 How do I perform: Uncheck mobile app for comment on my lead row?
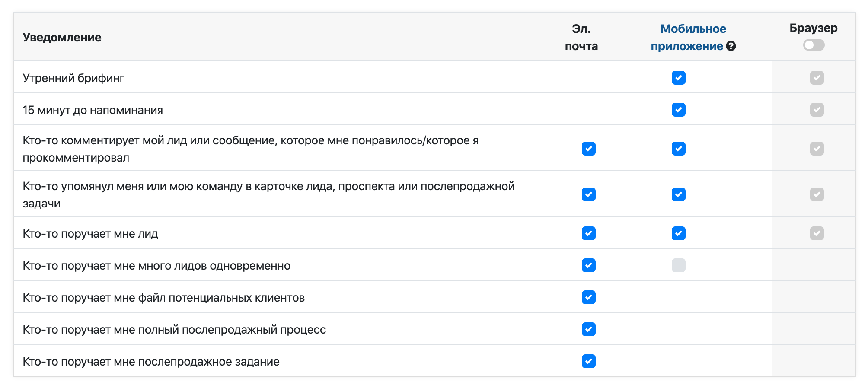coord(678,149)
